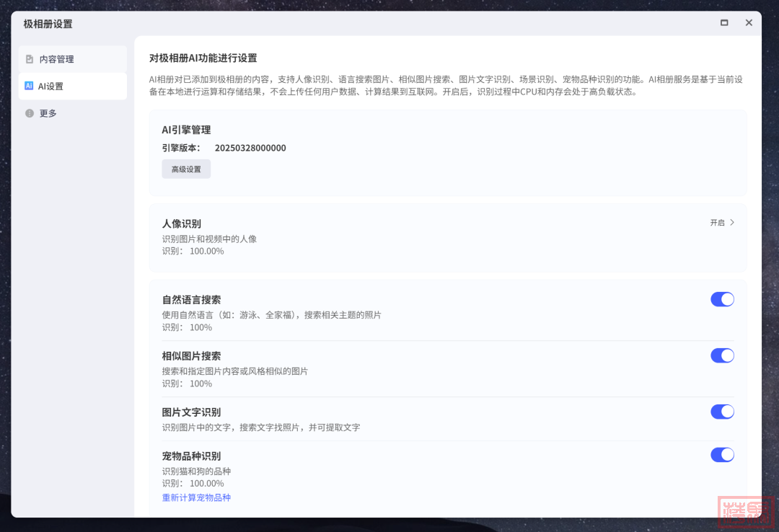Click the 开启 status of 人像识别
Viewport: 779px width, 532px height.
(x=718, y=223)
